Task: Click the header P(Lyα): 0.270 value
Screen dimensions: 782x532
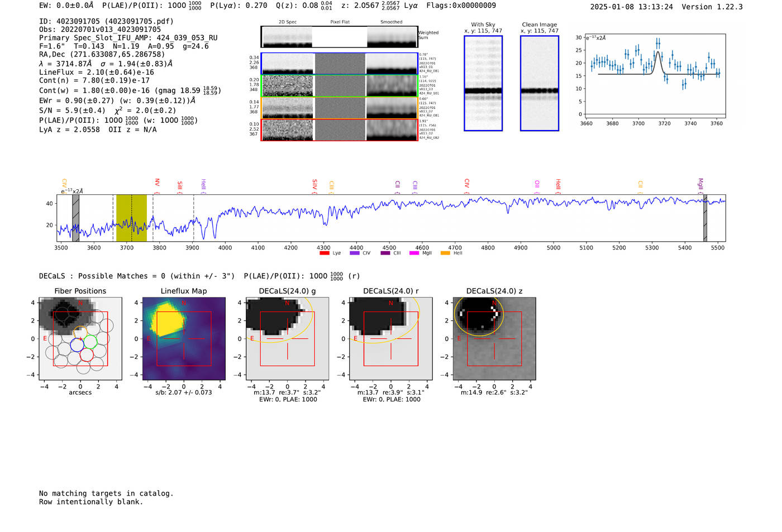Action: tap(239, 6)
